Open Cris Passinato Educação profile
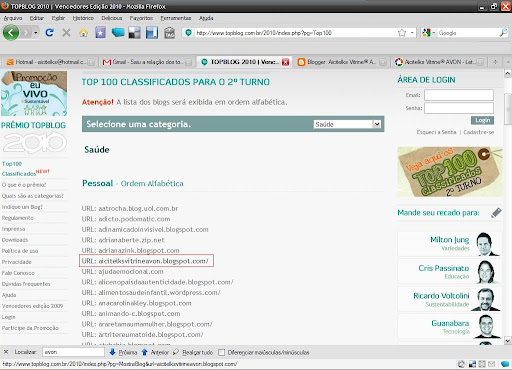The image size is (512, 370). 449,272
